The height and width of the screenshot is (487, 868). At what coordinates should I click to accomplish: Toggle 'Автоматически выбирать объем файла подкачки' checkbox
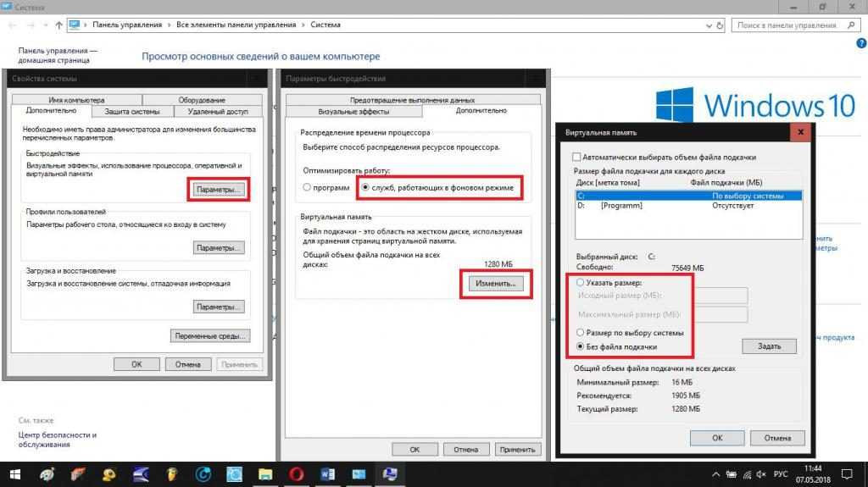pyautogui.click(x=576, y=158)
